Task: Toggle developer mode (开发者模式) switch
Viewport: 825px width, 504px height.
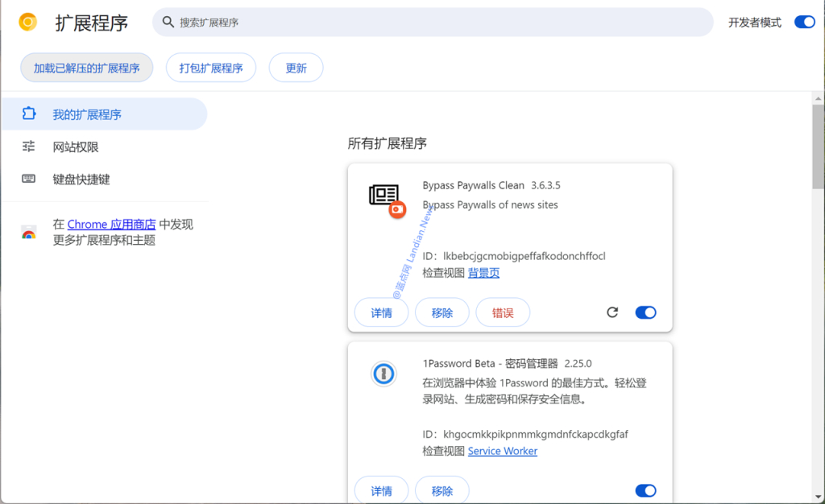Action: point(805,22)
